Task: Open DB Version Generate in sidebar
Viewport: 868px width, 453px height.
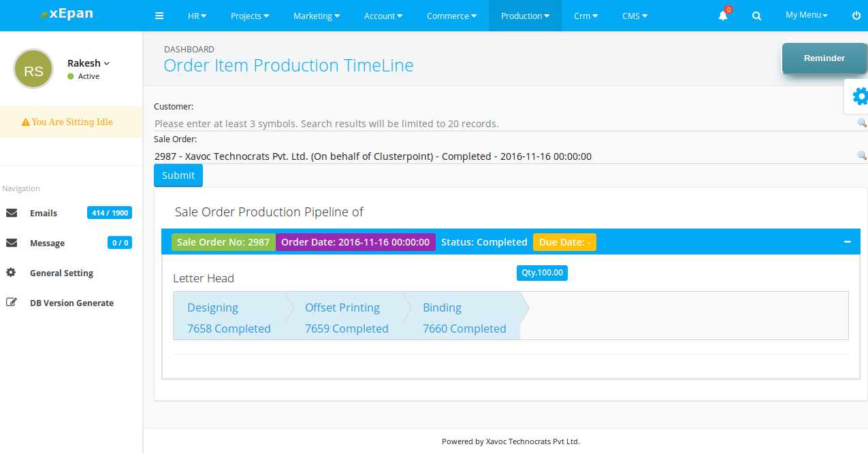Action: [71, 303]
